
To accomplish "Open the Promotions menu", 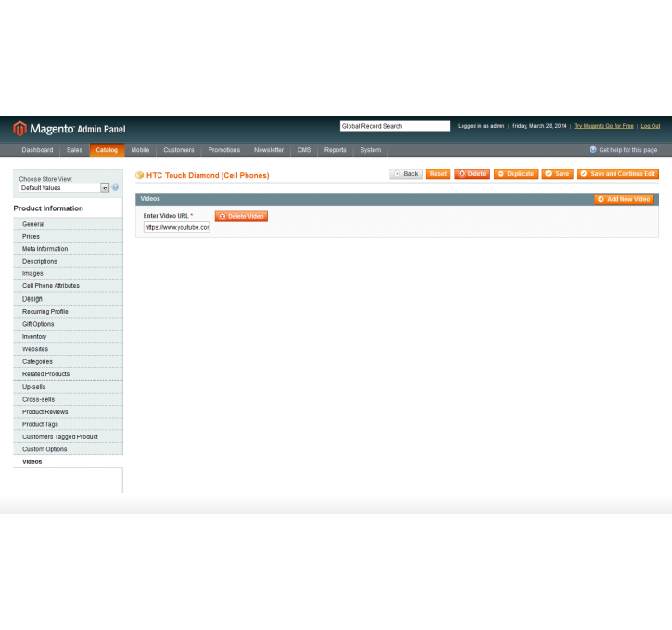I will tap(224, 150).
